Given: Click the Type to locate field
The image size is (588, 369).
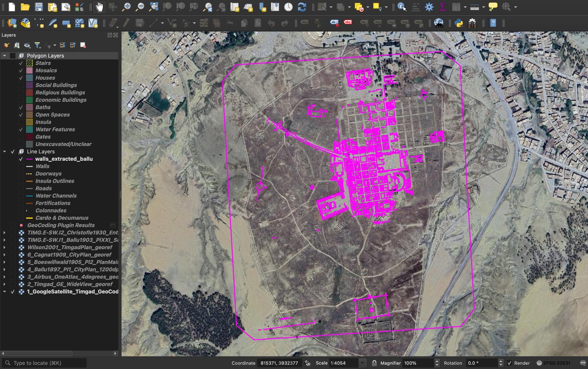Looking at the screenshot, I should [x=44, y=363].
